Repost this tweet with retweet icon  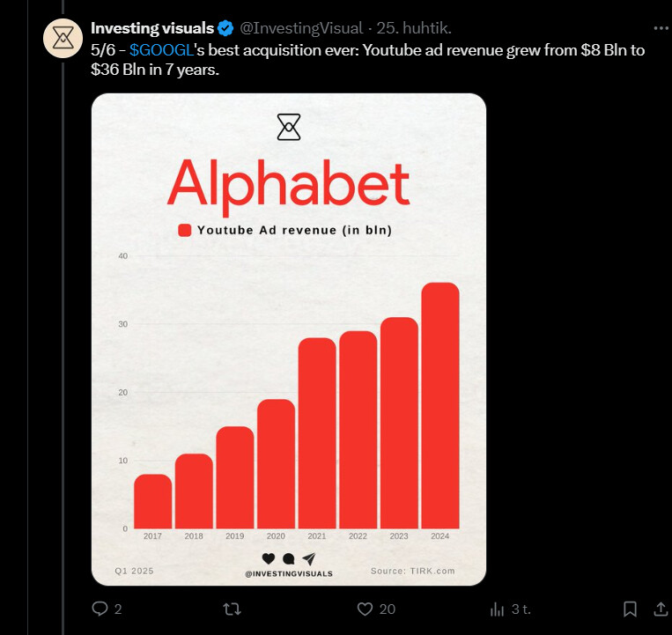coord(233,609)
